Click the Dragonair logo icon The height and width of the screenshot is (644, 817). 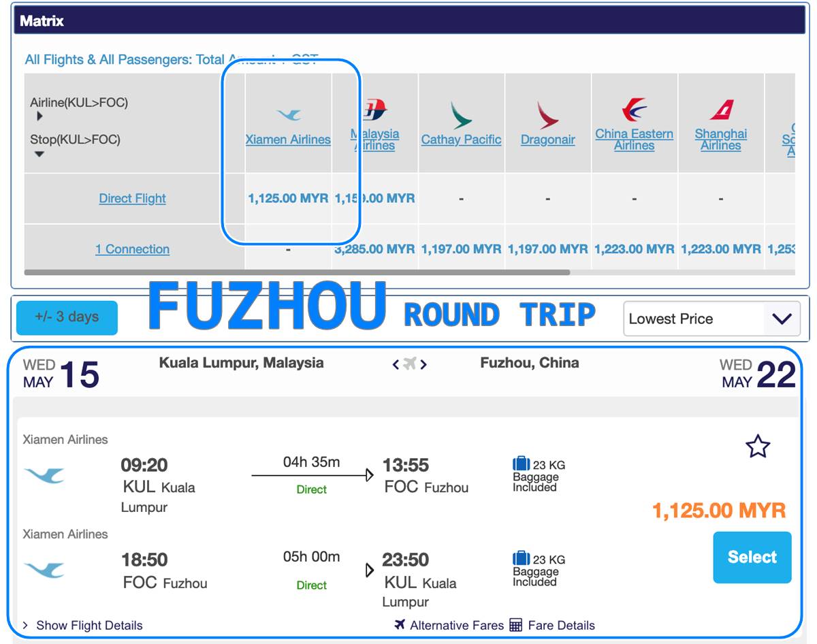(547, 114)
